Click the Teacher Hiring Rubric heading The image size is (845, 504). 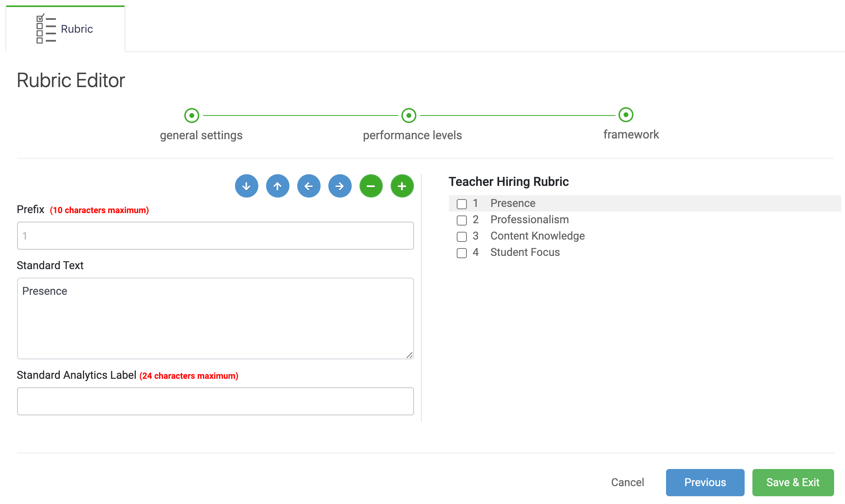(x=508, y=182)
